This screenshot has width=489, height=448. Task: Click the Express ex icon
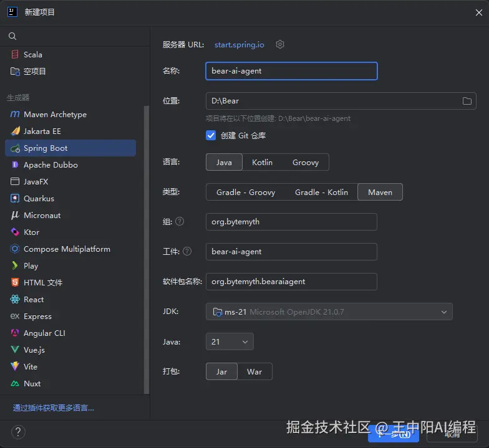[15, 317]
